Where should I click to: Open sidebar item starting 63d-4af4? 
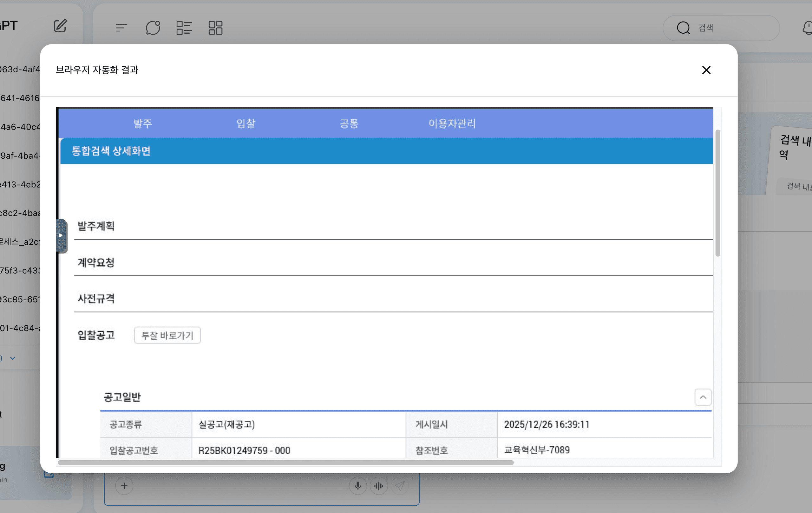coord(20,69)
